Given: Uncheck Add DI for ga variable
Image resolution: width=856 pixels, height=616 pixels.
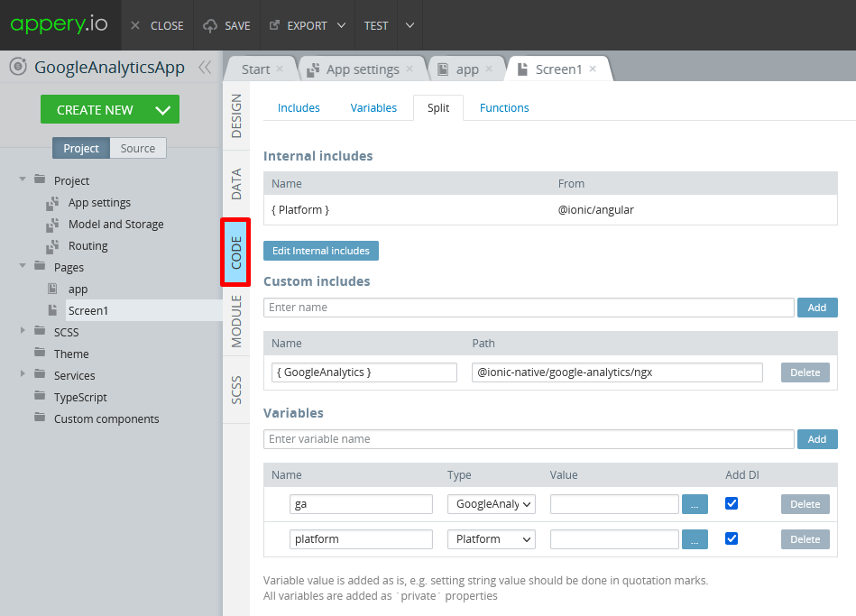Looking at the screenshot, I should [732, 503].
